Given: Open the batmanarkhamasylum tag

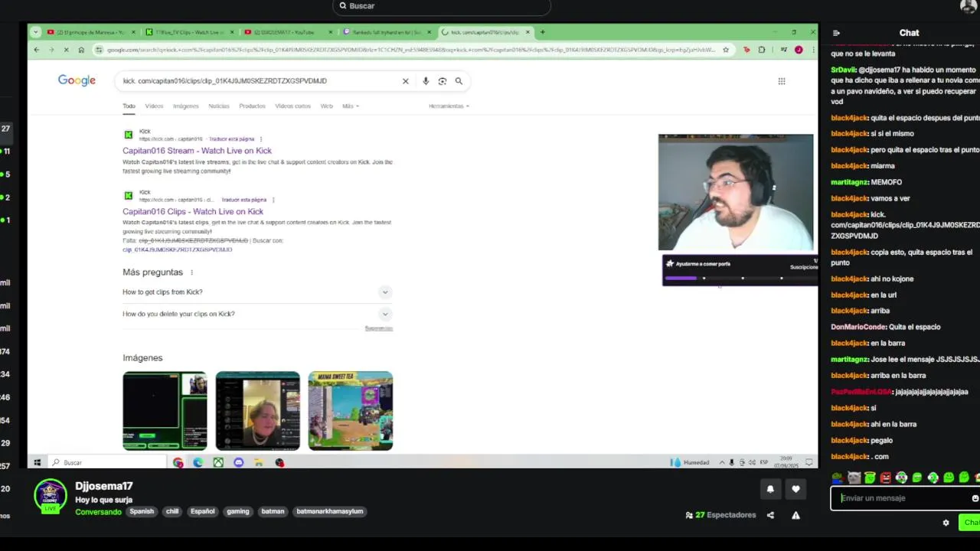Looking at the screenshot, I should pyautogui.click(x=330, y=511).
